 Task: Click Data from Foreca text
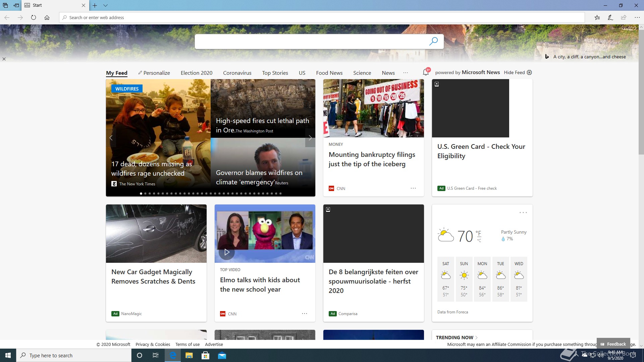452,312
